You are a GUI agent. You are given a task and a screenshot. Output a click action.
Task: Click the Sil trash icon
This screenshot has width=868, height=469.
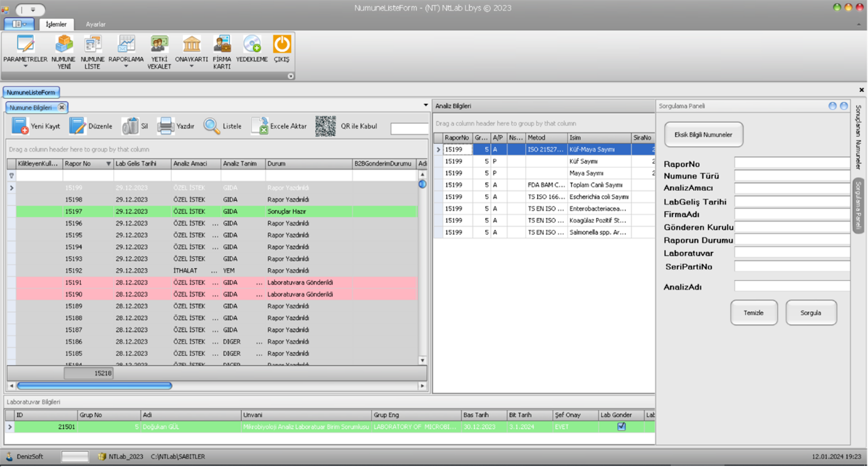(x=130, y=126)
